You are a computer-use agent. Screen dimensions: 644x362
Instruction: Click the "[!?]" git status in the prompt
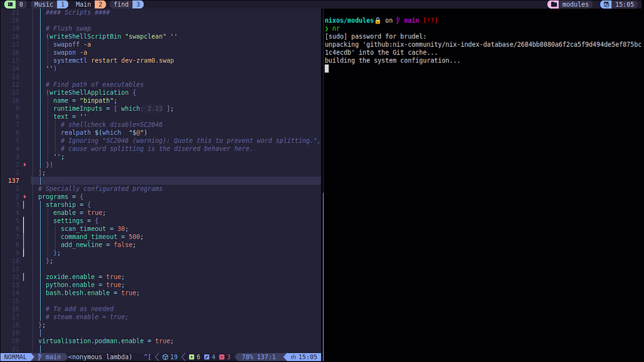coord(431,21)
